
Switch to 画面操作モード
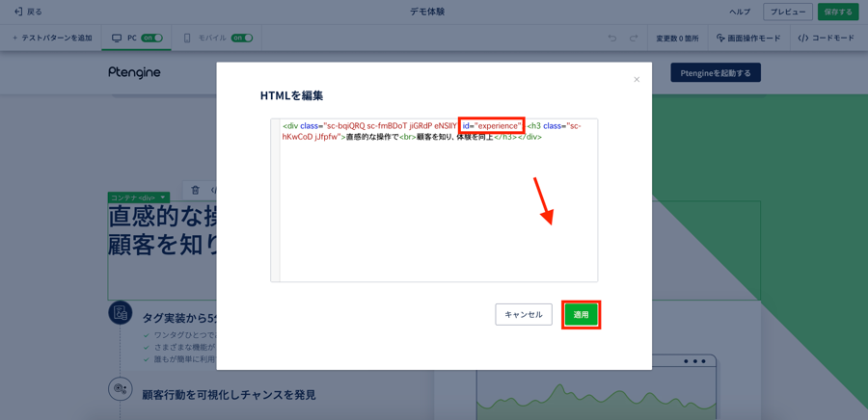click(x=748, y=39)
